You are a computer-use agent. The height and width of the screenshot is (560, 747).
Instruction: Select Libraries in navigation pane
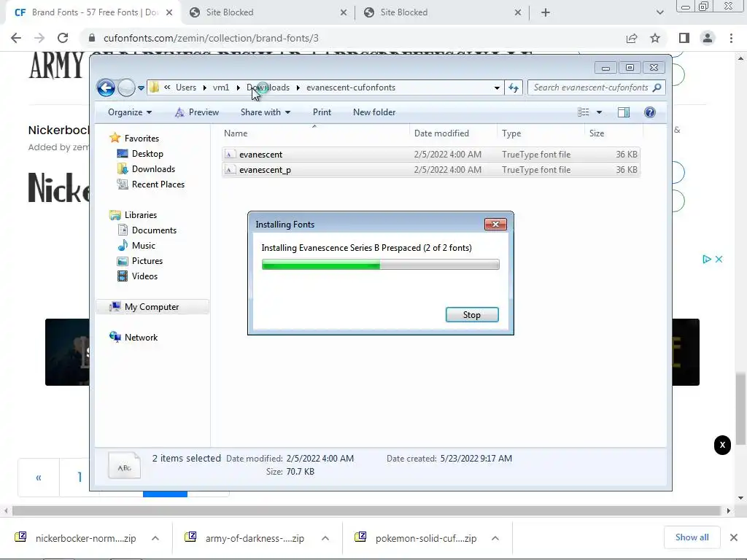[x=141, y=215]
